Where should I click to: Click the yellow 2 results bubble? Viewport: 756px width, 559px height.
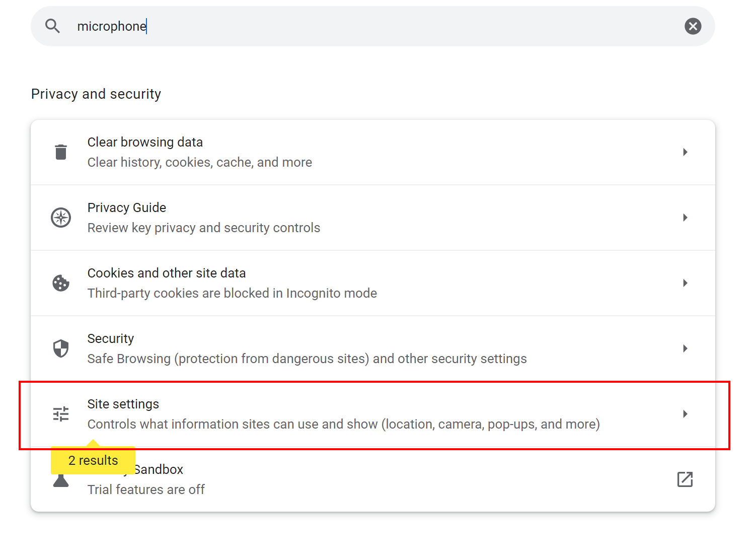click(x=93, y=460)
